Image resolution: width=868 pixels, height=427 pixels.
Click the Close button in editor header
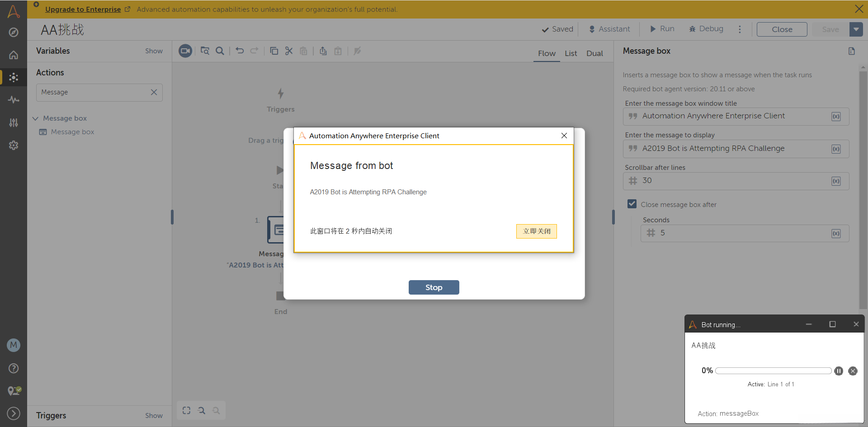[x=782, y=29]
